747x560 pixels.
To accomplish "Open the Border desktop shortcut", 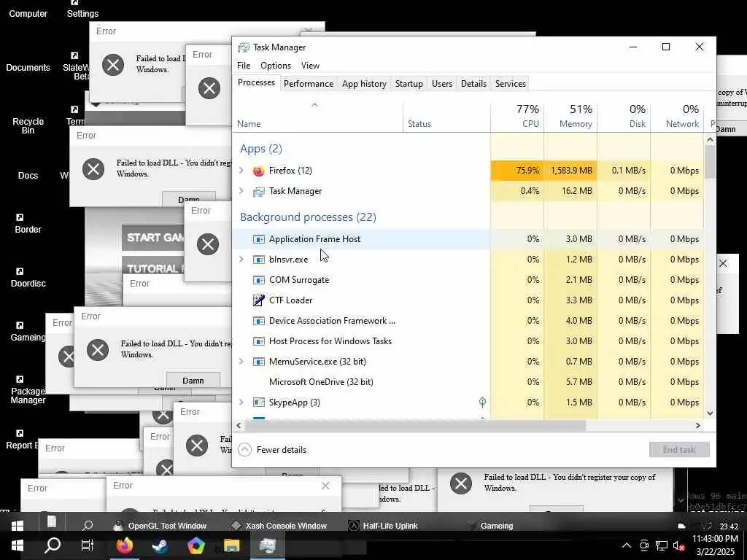I will [x=28, y=224].
